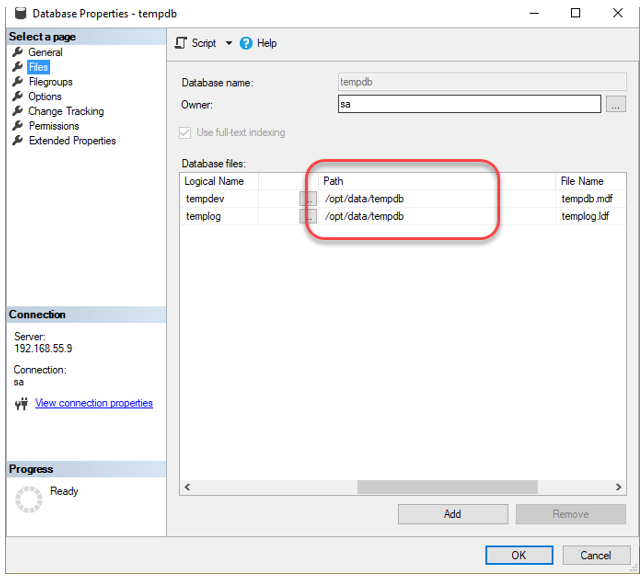Image resolution: width=643 pixels, height=577 pixels.
Task: Open the Filegroups page
Action: click(50, 82)
